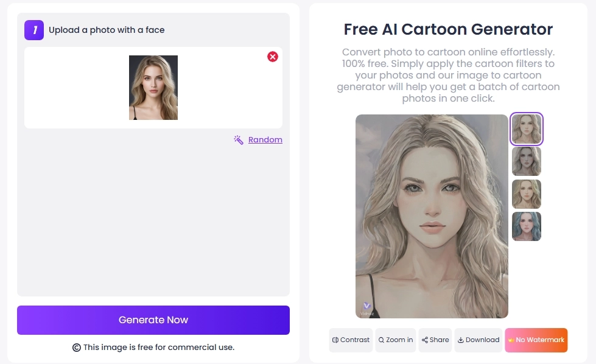Click the Share icon
This screenshot has height=364, width=596.
425,340
